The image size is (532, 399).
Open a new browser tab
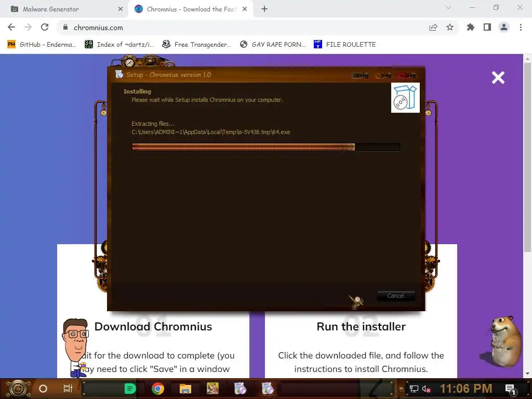tap(264, 9)
